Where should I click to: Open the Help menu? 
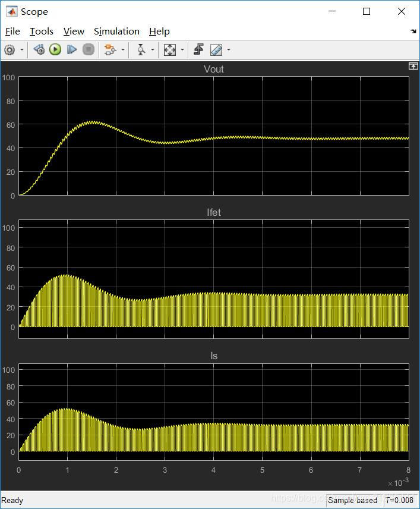pos(159,32)
